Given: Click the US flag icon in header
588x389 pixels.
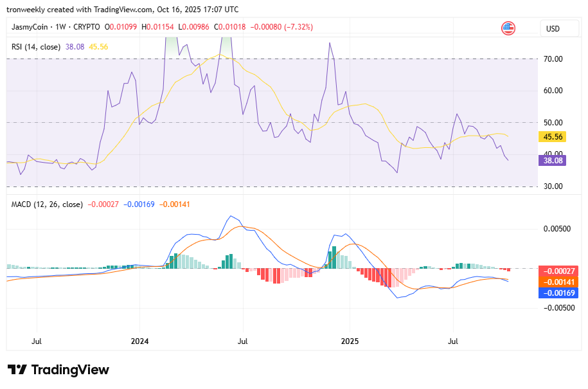Looking at the screenshot, I should (x=508, y=28).
